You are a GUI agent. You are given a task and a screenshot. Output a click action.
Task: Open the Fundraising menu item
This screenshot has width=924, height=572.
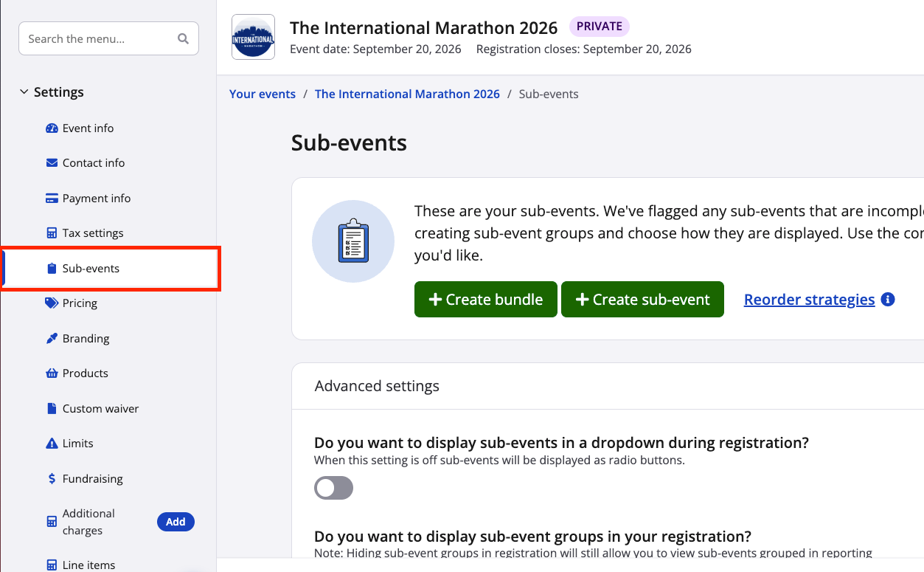[x=92, y=479]
